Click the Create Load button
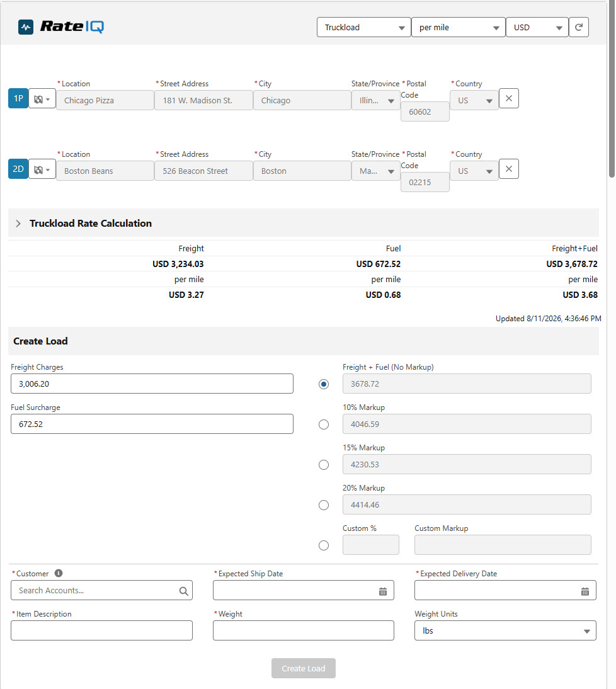 click(304, 668)
